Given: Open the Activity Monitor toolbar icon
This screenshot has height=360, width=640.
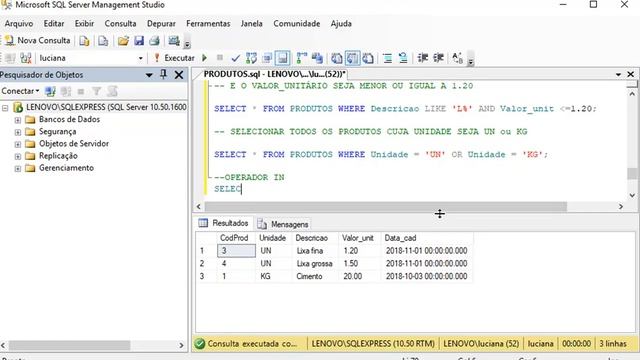Looking at the screenshot, I should [x=174, y=40].
